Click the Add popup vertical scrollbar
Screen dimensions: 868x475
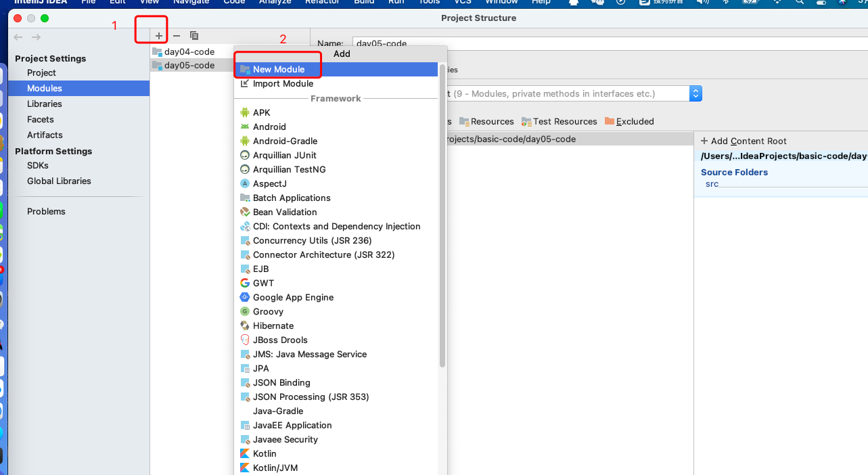tap(442, 215)
